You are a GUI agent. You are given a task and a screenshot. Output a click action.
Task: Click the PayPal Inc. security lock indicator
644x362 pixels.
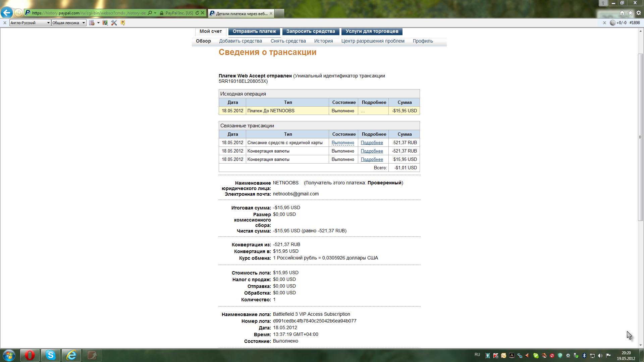(176, 13)
